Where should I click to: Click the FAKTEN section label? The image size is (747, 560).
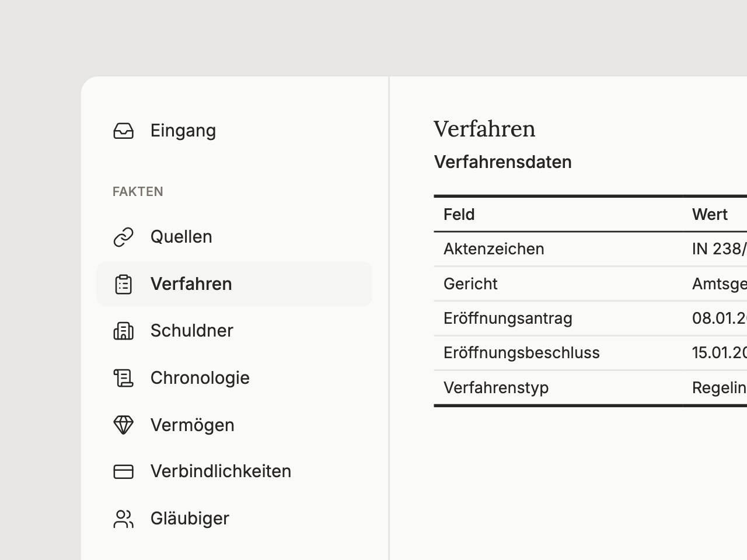coord(138,191)
